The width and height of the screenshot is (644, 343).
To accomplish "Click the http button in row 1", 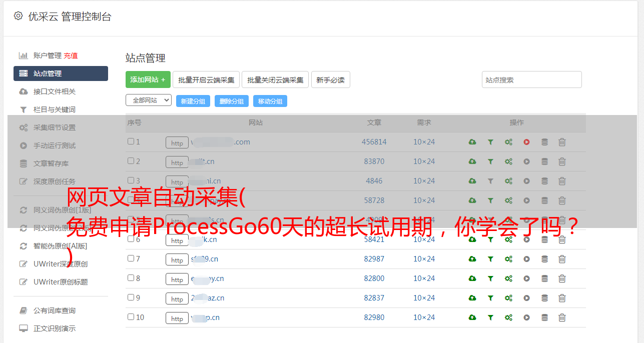I will 177,143.
